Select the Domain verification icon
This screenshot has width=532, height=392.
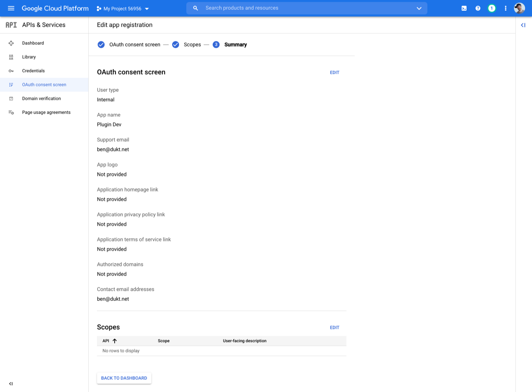[x=11, y=98]
